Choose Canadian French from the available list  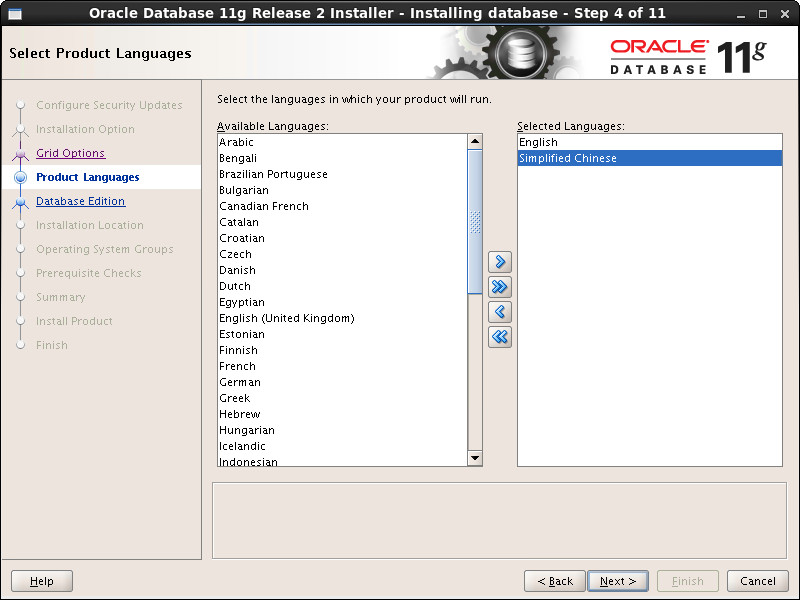click(342, 206)
